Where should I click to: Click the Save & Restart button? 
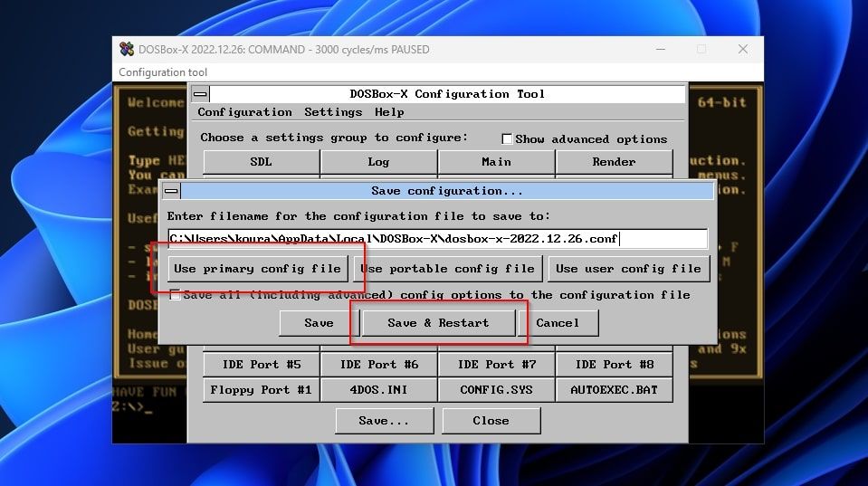pos(438,323)
